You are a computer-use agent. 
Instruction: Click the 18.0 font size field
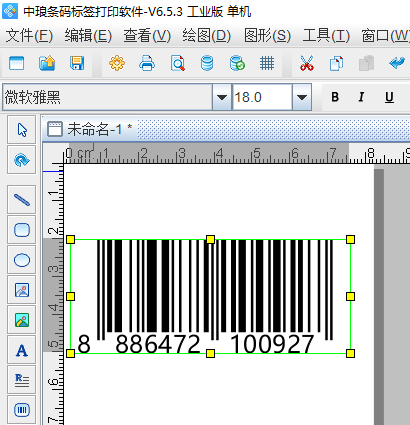tap(262, 97)
